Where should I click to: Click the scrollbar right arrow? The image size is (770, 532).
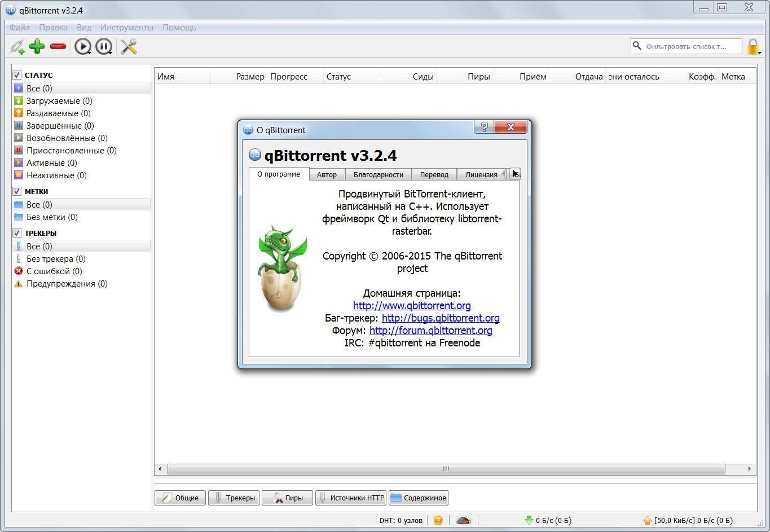point(750,469)
